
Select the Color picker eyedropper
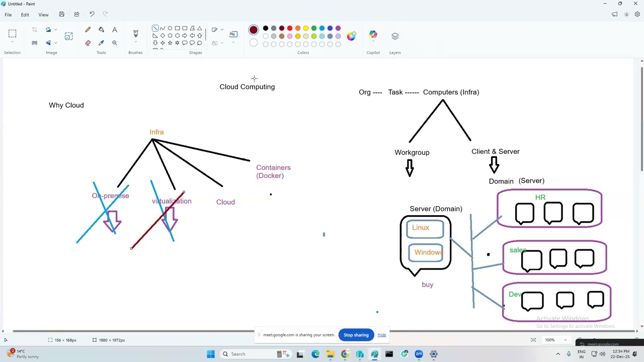coord(101,43)
